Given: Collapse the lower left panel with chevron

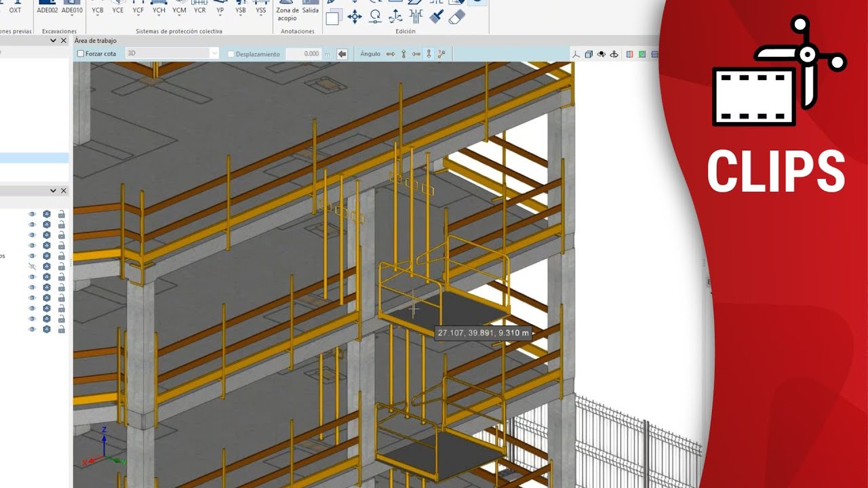Looking at the screenshot, I should [53, 191].
